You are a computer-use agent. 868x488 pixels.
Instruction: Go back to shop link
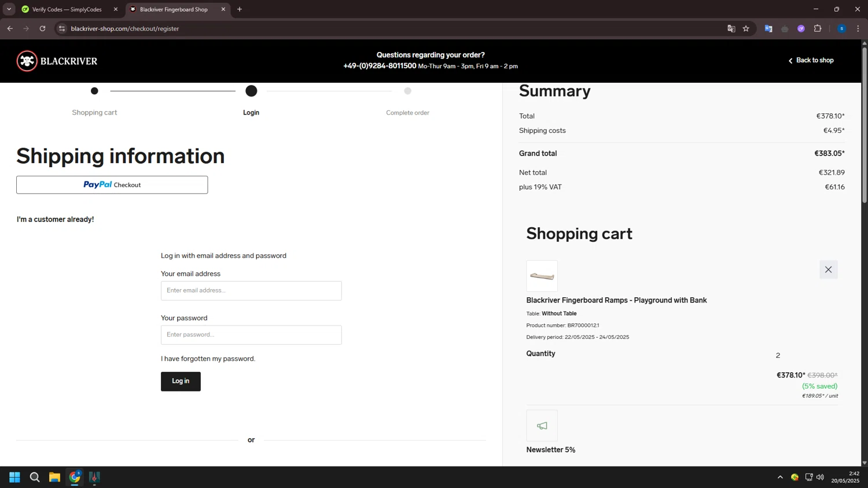pyautogui.click(x=811, y=60)
